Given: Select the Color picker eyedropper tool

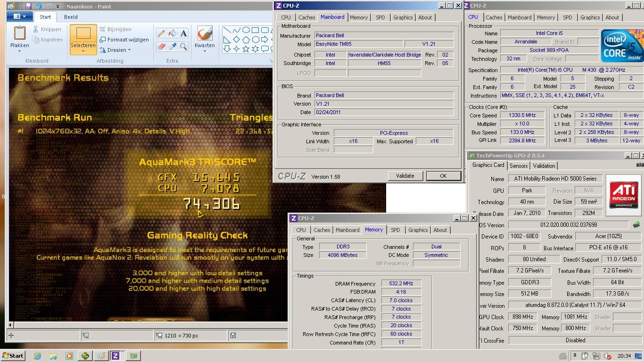Looking at the screenshot, I should pyautogui.click(x=173, y=46).
